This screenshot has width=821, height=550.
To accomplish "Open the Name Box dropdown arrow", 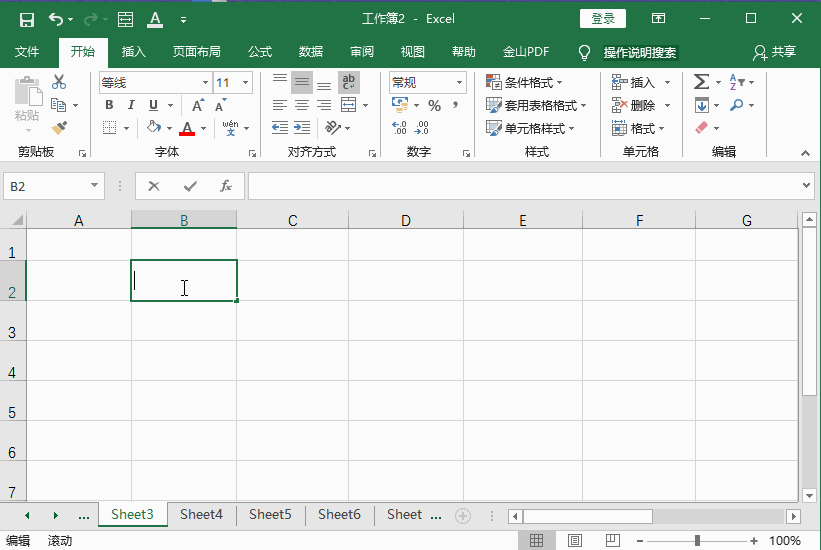I will [x=95, y=186].
